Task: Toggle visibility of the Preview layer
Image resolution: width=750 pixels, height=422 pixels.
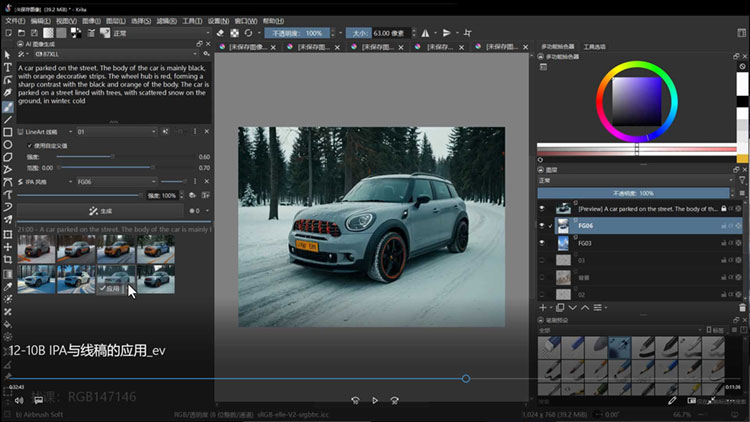Action: click(544, 209)
